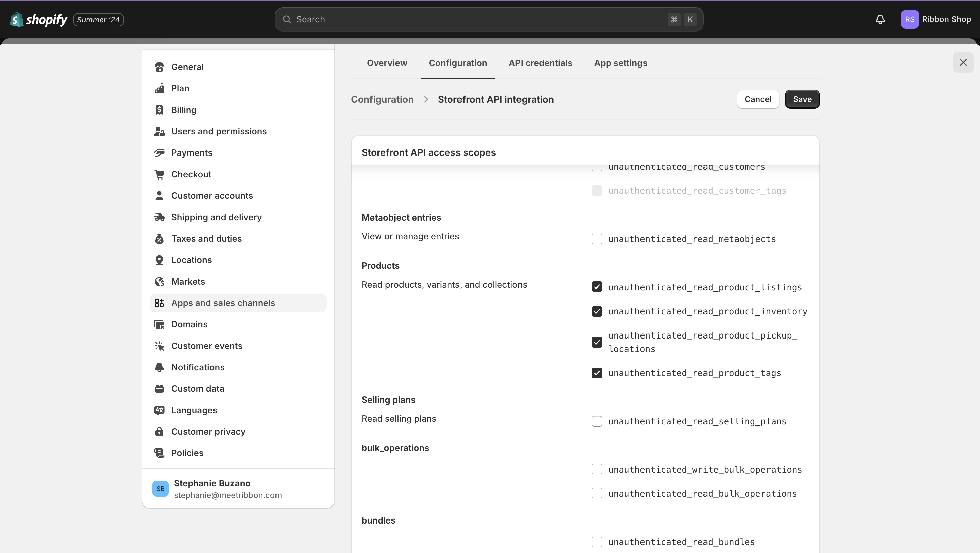This screenshot has width=980, height=553.
Task: Switch to the Overview tab
Action: [386, 63]
